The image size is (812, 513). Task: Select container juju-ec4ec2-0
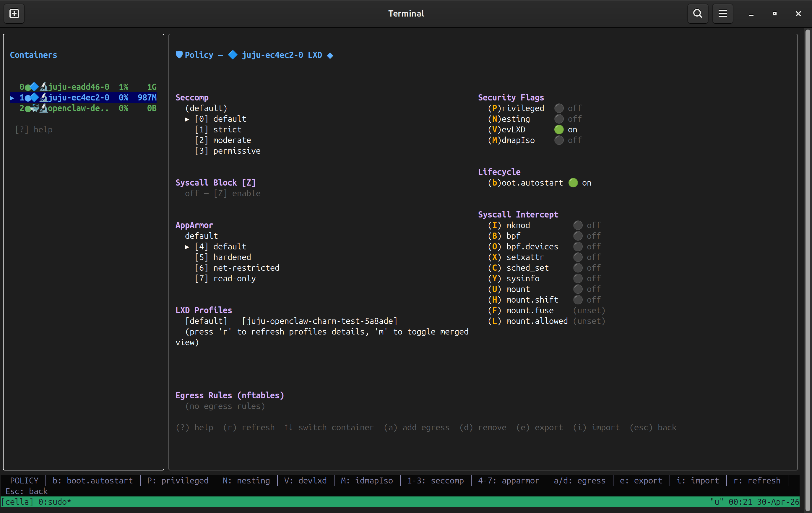pos(83,98)
